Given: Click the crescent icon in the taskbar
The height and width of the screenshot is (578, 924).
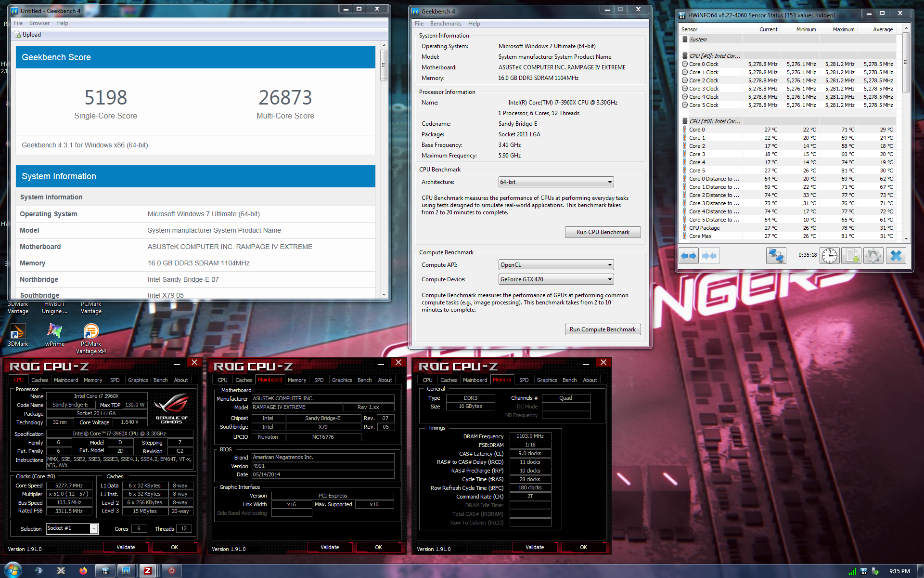Looking at the screenshot, I should pyautogui.click(x=38, y=571).
